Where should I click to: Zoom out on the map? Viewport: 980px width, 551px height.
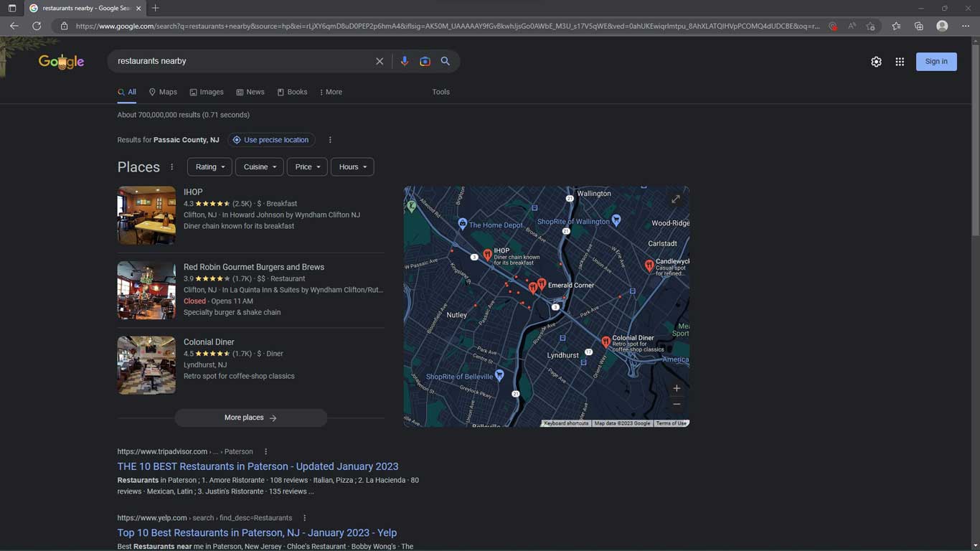(677, 405)
